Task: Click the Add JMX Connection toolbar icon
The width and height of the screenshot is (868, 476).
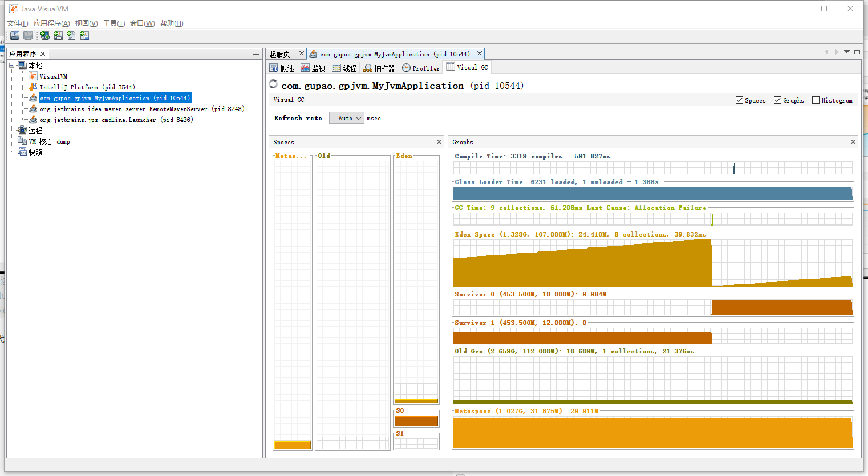Action: click(58, 35)
